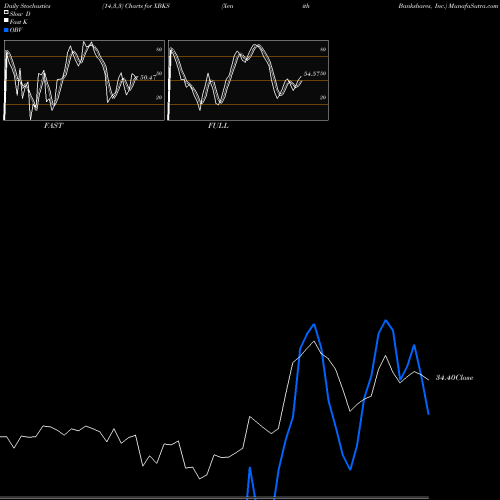Click the 80 axis label in the FULL chart
The height and width of the screenshot is (500, 500).
pyautogui.click(x=323, y=49)
